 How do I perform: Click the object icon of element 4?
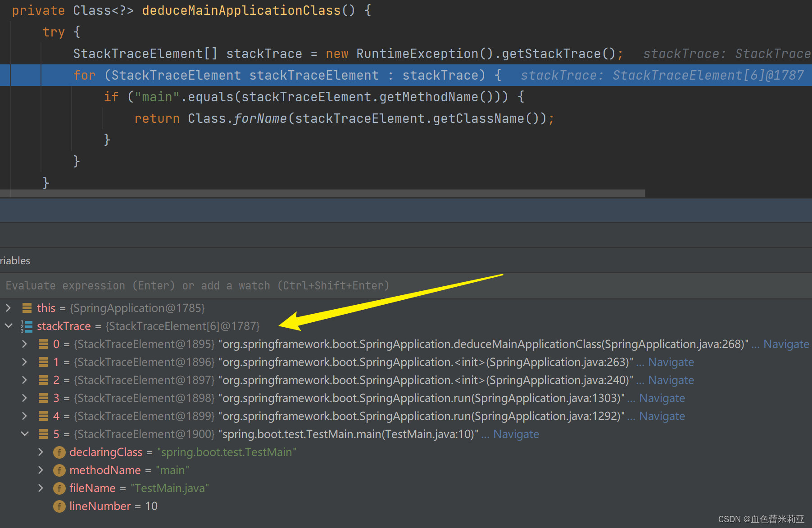(x=43, y=416)
